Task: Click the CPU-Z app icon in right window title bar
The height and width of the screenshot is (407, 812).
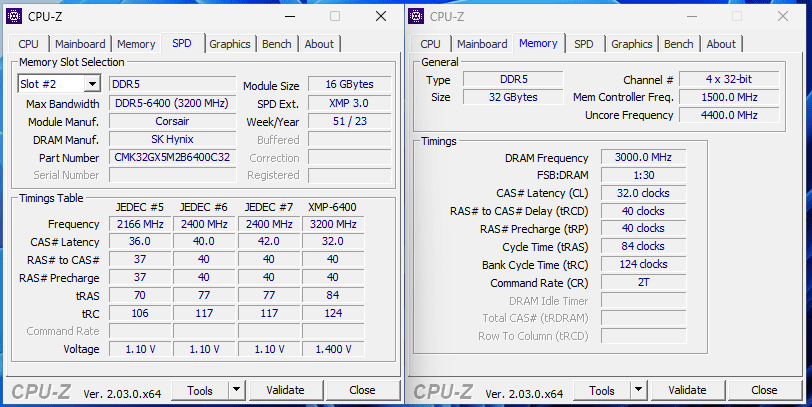Action: (x=416, y=16)
